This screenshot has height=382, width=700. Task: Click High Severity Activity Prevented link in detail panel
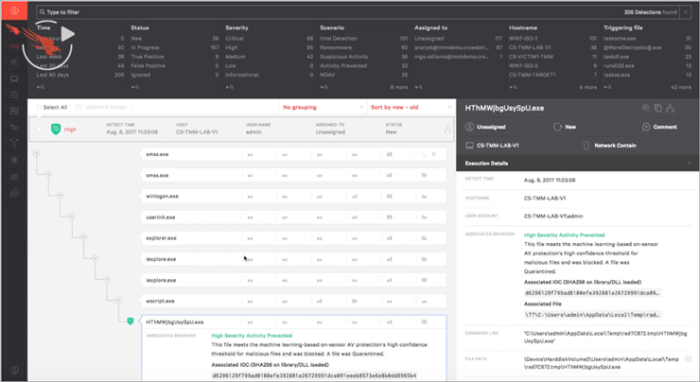pyautogui.click(x=564, y=235)
